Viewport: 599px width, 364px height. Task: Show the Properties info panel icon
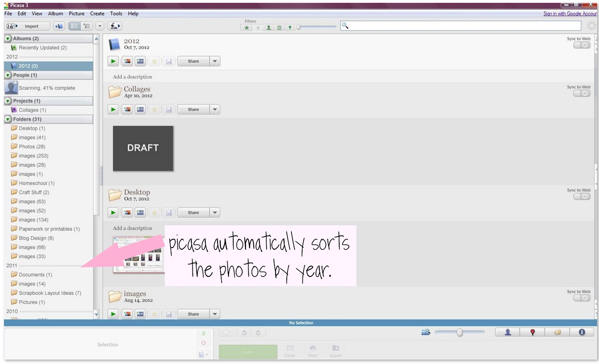[x=582, y=332]
